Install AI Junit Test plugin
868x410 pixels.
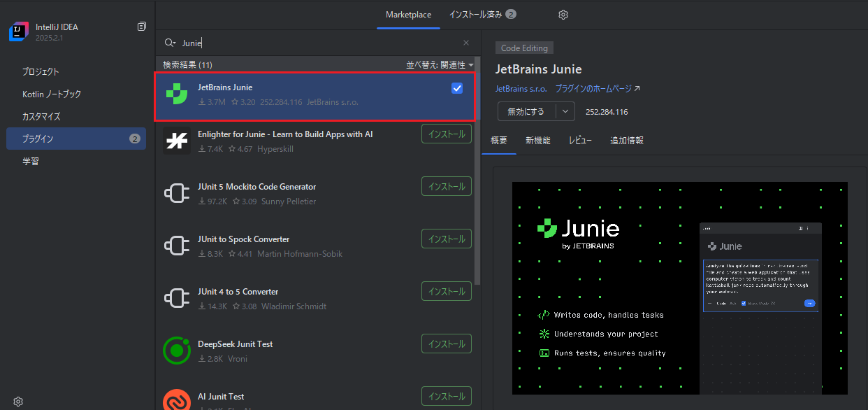[x=447, y=396]
